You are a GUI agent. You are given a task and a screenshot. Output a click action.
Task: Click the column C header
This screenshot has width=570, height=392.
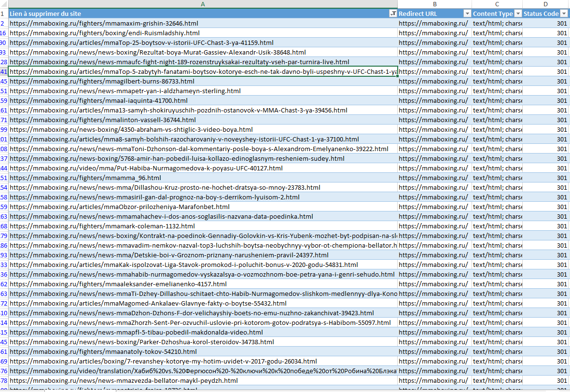(x=497, y=4)
